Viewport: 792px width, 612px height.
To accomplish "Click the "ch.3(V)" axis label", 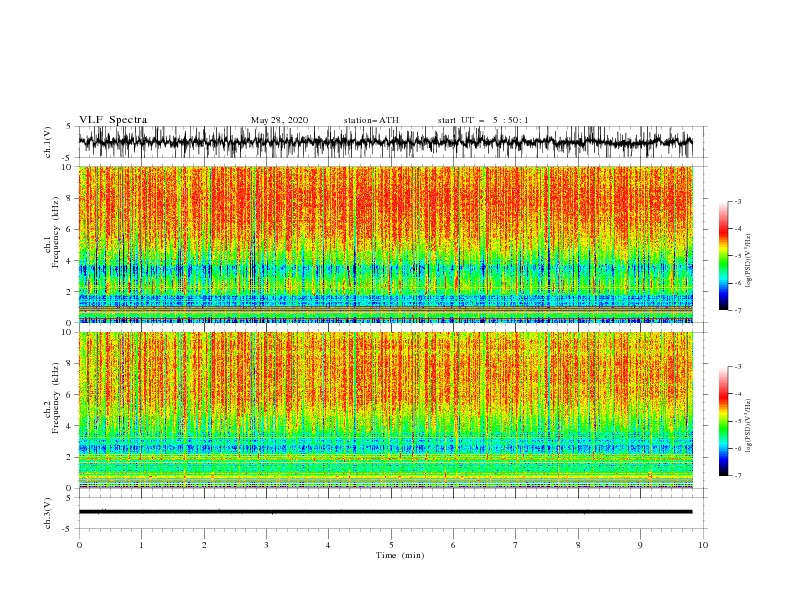I will click(48, 514).
